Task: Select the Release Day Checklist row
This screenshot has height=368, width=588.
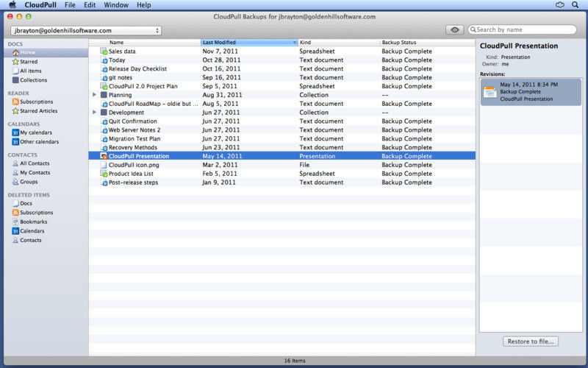Action: point(282,68)
